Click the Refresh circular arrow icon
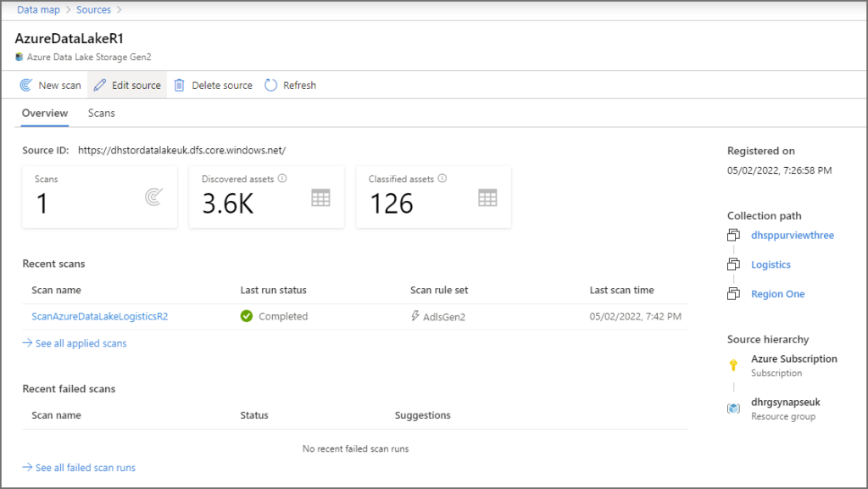The height and width of the screenshot is (489, 868). [270, 86]
